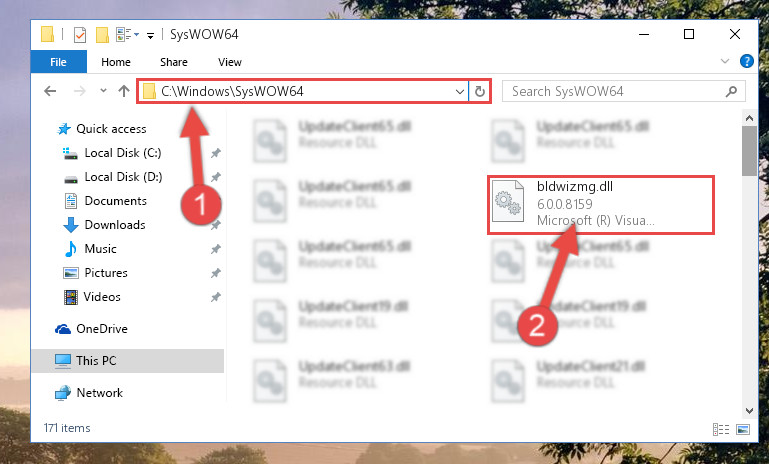769x464 pixels.
Task: Switch to details view layout
Action: click(720, 430)
